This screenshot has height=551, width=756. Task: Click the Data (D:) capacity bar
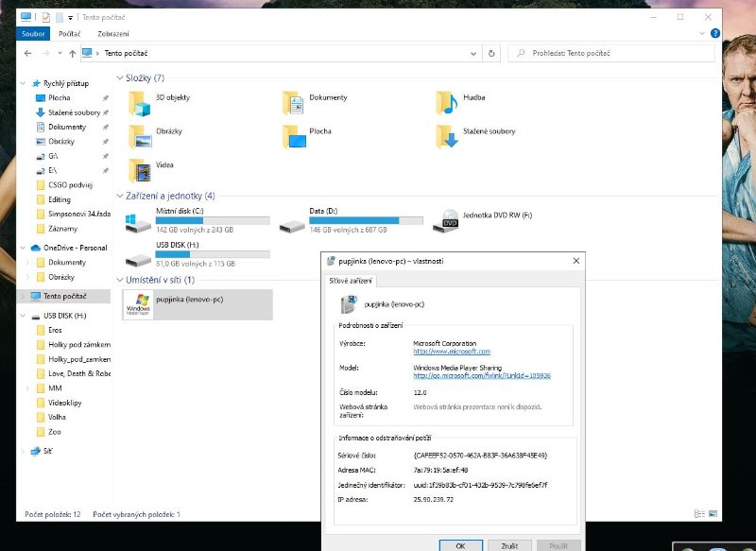[x=366, y=221]
